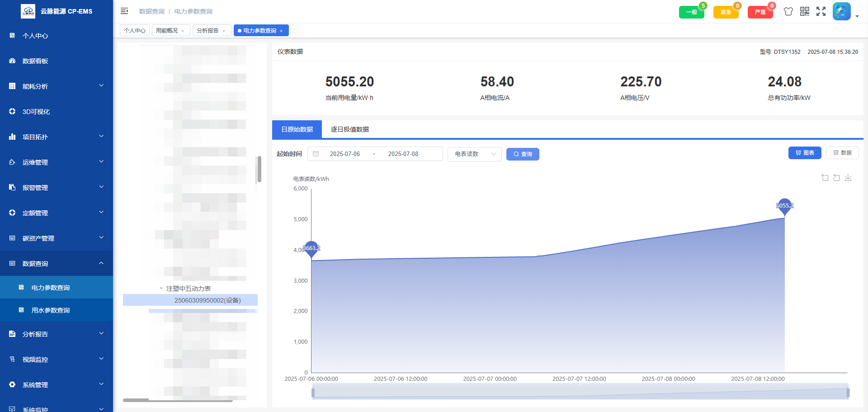
Task: Close the 用能概况 tab
Action: [x=183, y=31]
